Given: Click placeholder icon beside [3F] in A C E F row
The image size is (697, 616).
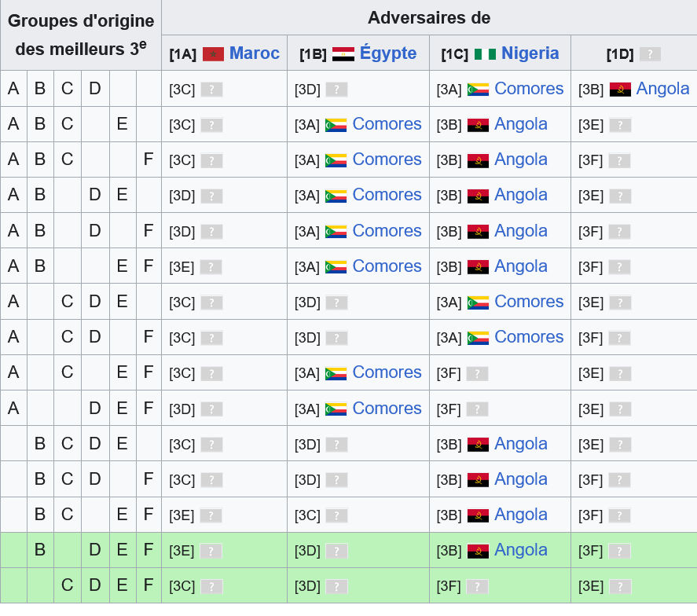Looking at the screenshot, I should (x=477, y=374).
